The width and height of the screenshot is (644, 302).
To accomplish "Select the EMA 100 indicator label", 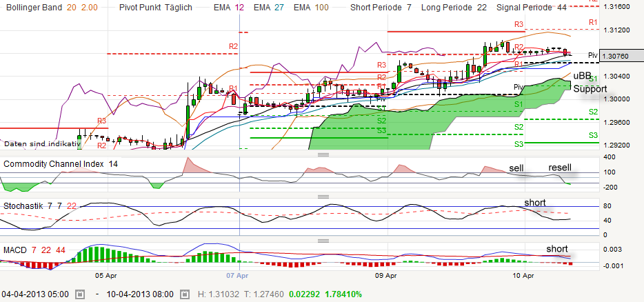I will pyautogui.click(x=311, y=8).
